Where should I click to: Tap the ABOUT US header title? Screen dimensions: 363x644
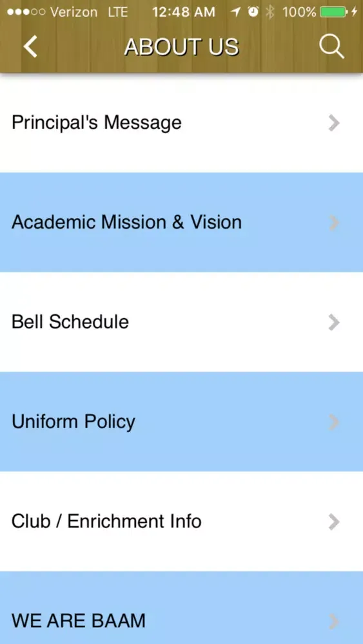point(182,46)
